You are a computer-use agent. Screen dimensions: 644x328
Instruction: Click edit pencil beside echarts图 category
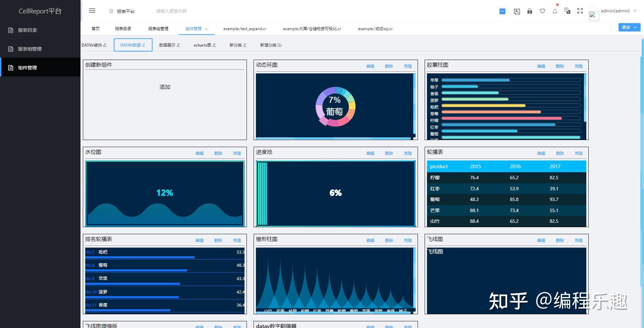pyautogui.click(x=214, y=45)
